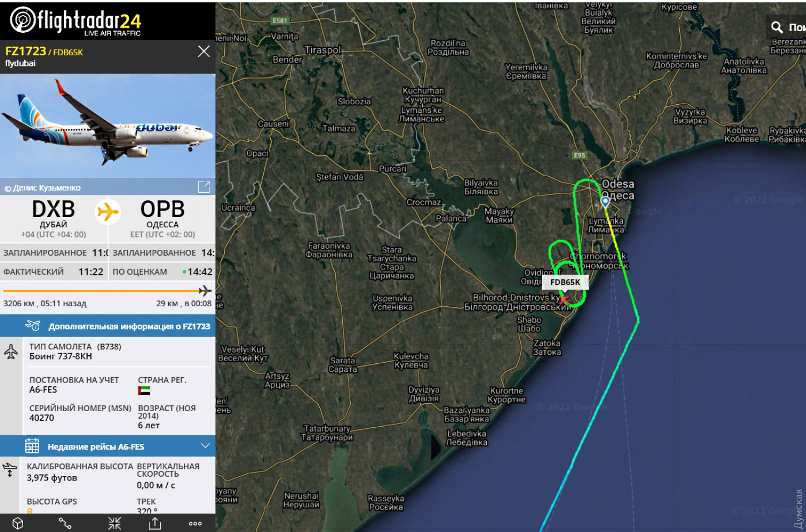
Task: Click the flight progress bar airplane marker
Action: pyautogui.click(x=205, y=291)
